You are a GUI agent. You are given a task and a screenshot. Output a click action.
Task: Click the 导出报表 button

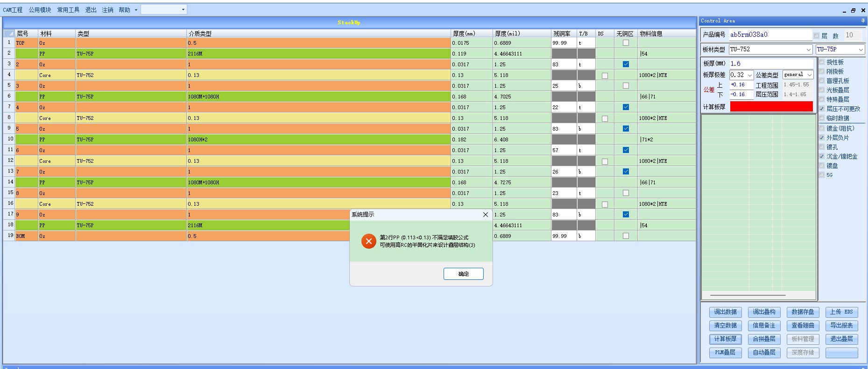841,326
